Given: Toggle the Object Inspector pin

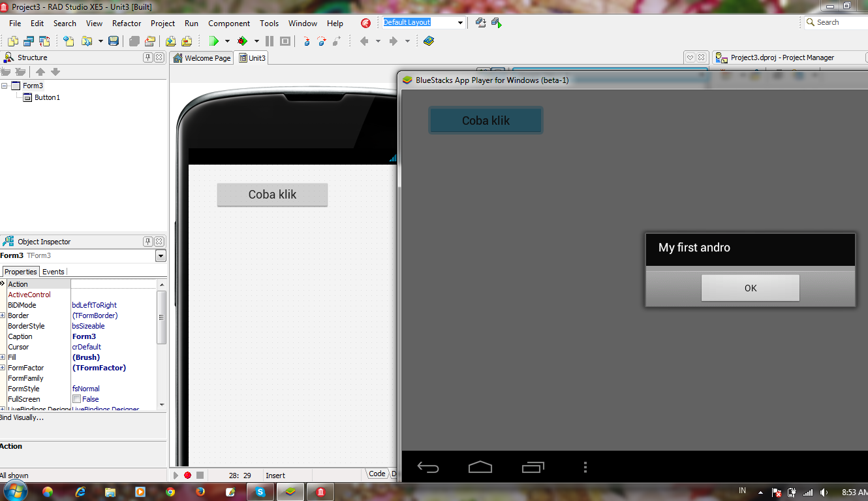Looking at the screenshot, I should click(x=148, y=241).
